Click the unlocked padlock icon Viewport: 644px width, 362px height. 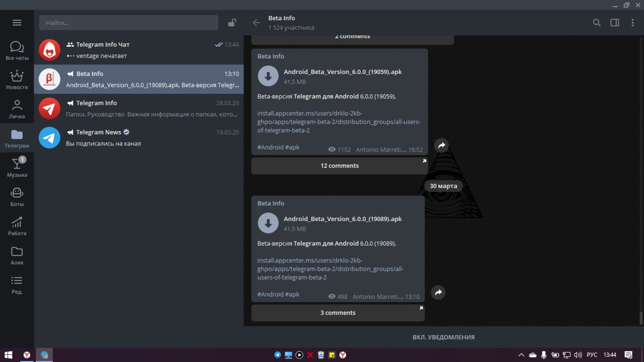point(232,23)
